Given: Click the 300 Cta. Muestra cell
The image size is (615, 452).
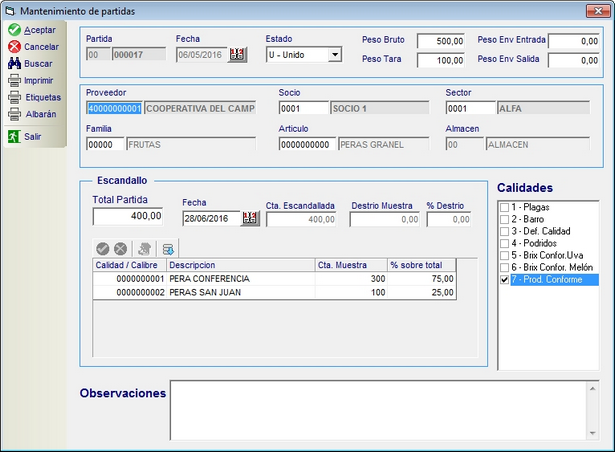Looking at the screenshot, I should [351, 279].
